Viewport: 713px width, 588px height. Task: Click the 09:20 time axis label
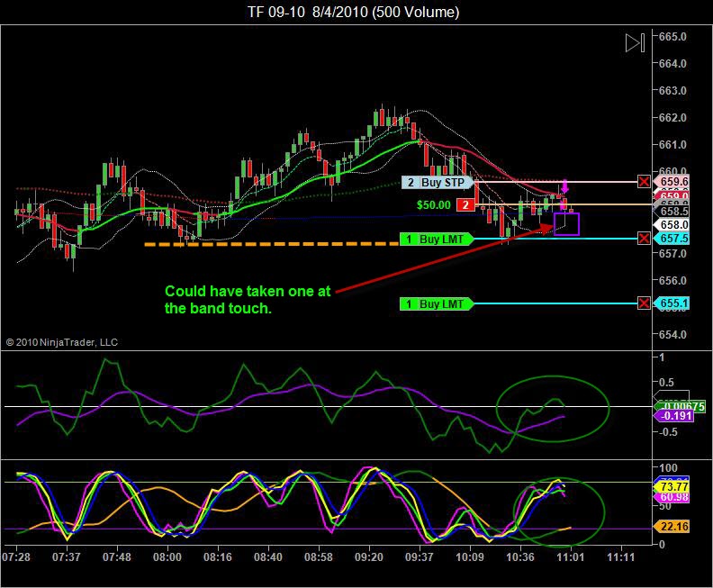369,557
